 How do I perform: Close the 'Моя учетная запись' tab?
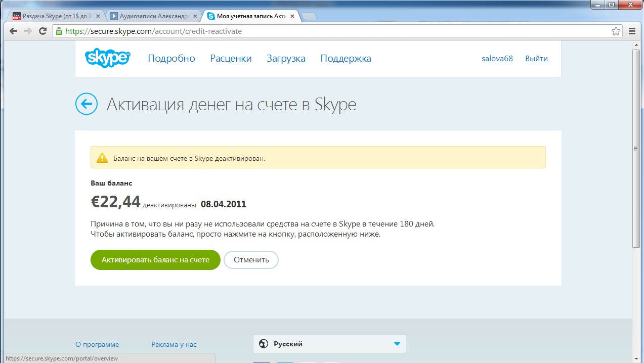(292, 16)
